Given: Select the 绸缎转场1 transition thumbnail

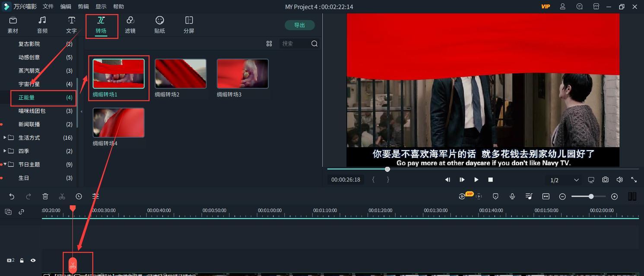Looking at the screenshot, I should [x=118, y=74].
